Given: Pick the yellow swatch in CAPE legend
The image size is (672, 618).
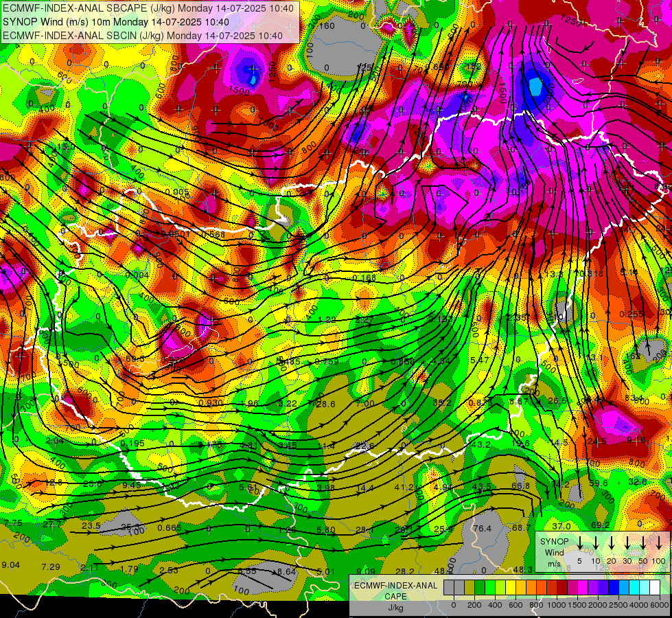Looking at the screenshot, I should tap(511, 588).
